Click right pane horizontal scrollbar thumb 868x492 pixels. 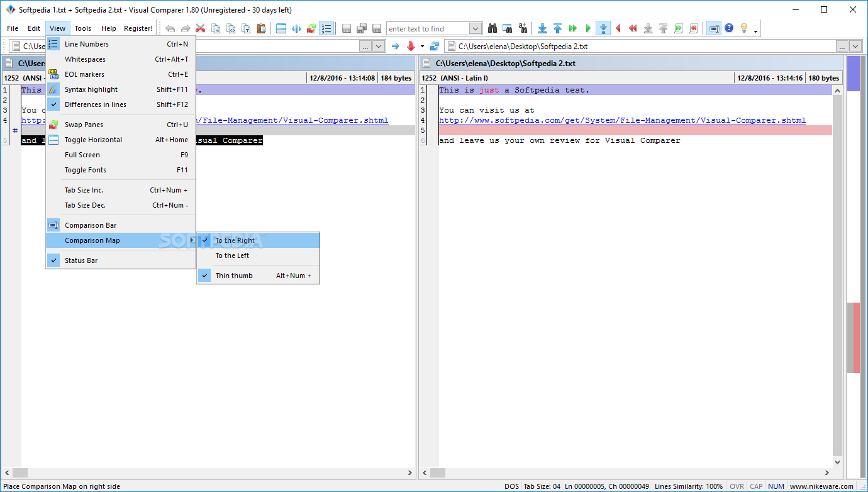click(x=438, y=472)
